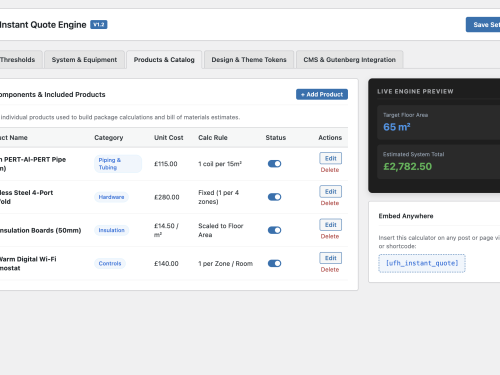Edit the PERT-Al-PERT Pipe product
Image resolution: width=500 pixels, height=375 pixels.
pos(331,158)
